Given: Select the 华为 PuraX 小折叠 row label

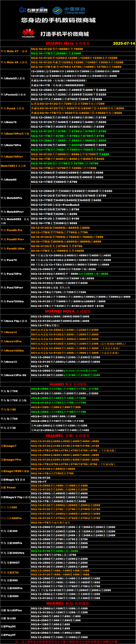Looking at the screenshot, I should [x=13, y=109].
